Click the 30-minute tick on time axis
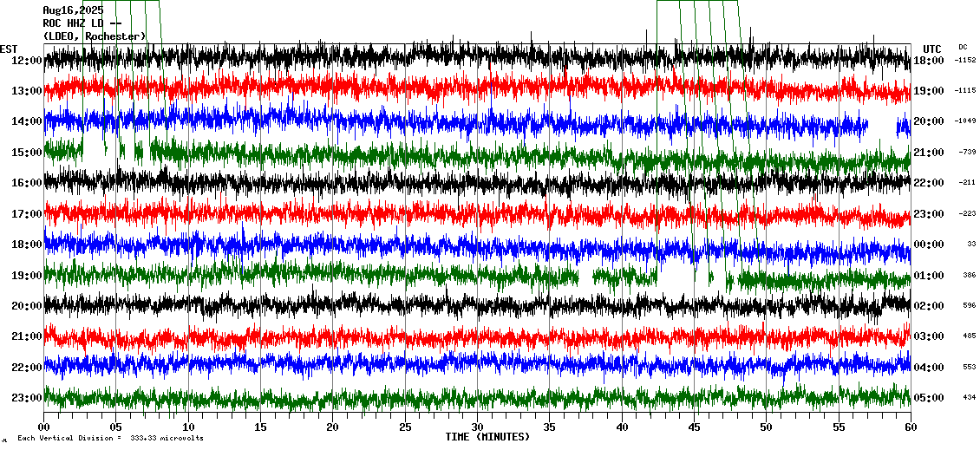This screenshot has height=450, width=980. (477, 427)
